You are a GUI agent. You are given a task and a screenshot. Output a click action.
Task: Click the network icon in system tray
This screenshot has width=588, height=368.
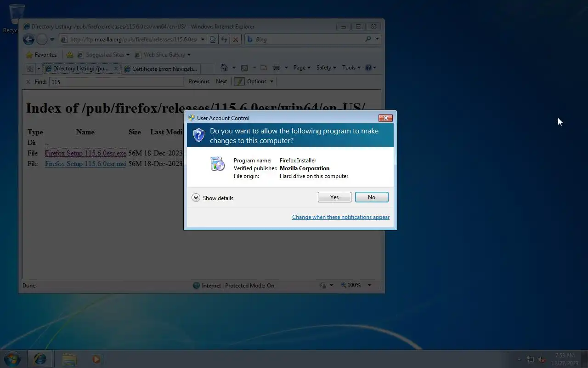(531, 359)
